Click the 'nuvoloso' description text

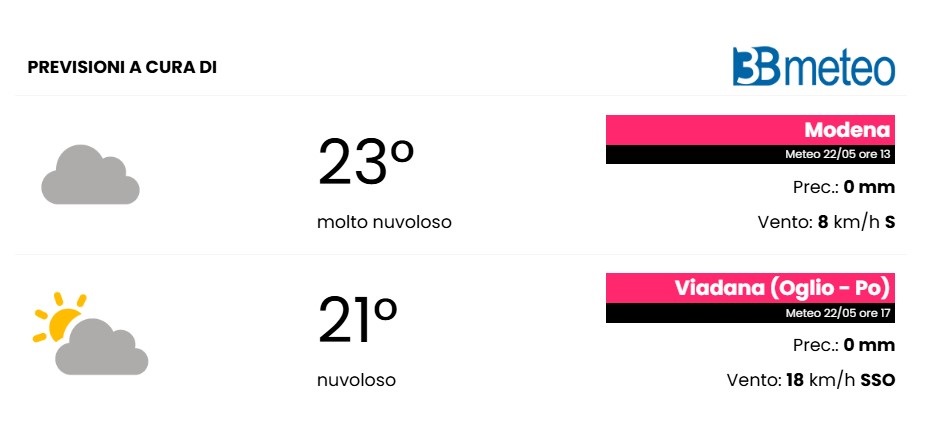point(356,380)
